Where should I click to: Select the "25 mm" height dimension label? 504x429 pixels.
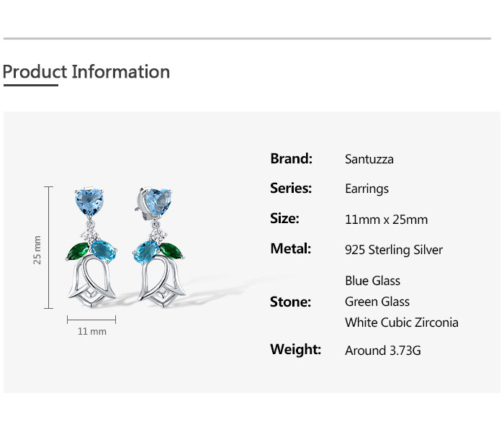[x=37, y=250]
